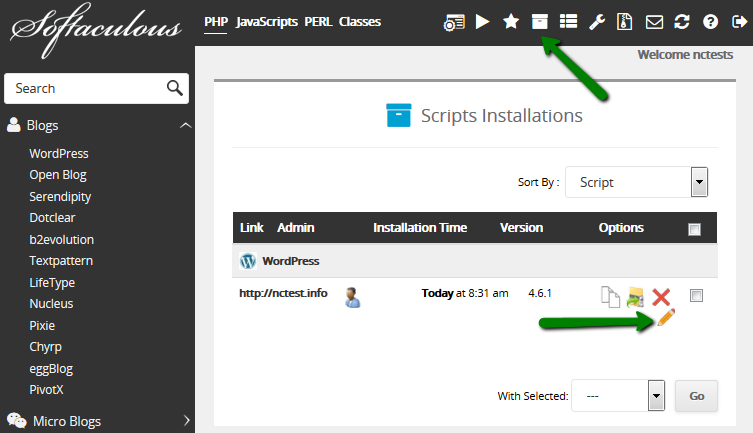Click the Welcome nctests text

(685, 55)
